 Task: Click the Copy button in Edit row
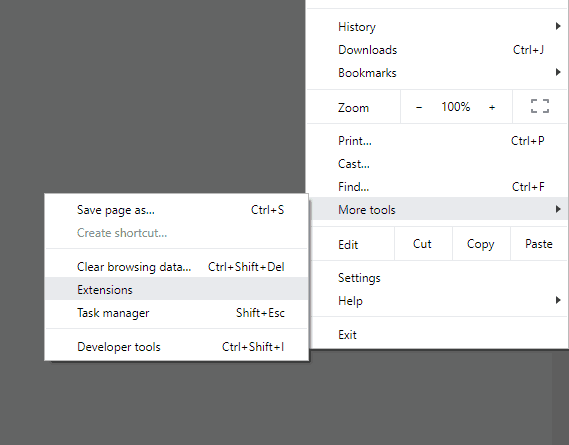coord(481,244)
